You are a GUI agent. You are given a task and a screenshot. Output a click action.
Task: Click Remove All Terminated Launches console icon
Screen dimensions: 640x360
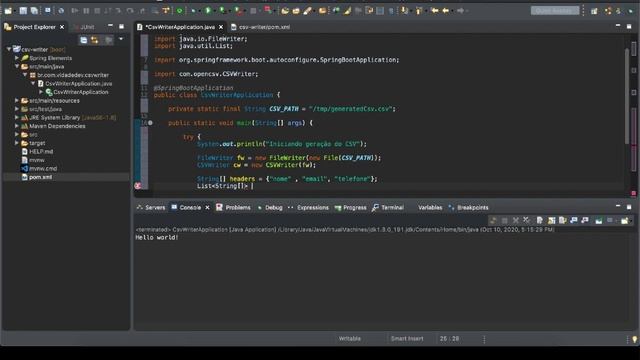pos(527,220)
